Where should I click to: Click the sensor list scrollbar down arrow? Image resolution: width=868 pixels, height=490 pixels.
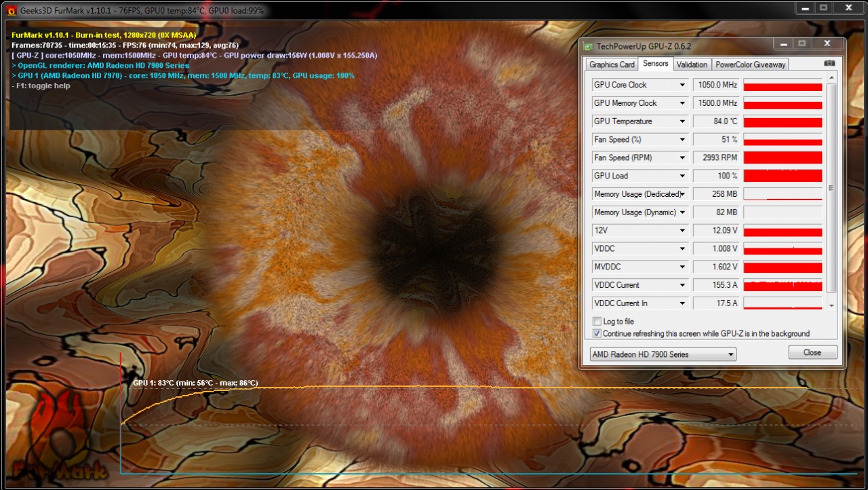point(832,306)
